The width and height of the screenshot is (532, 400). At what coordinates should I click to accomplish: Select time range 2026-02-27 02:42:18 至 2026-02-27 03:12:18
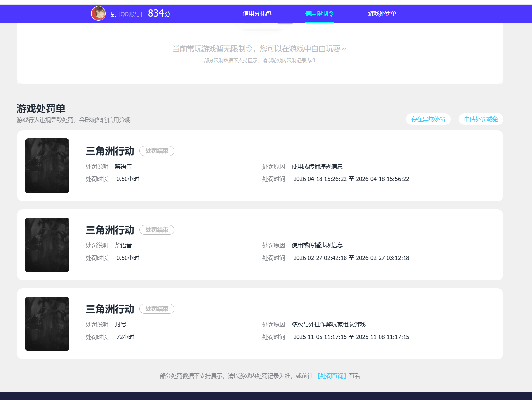point(351,258)
